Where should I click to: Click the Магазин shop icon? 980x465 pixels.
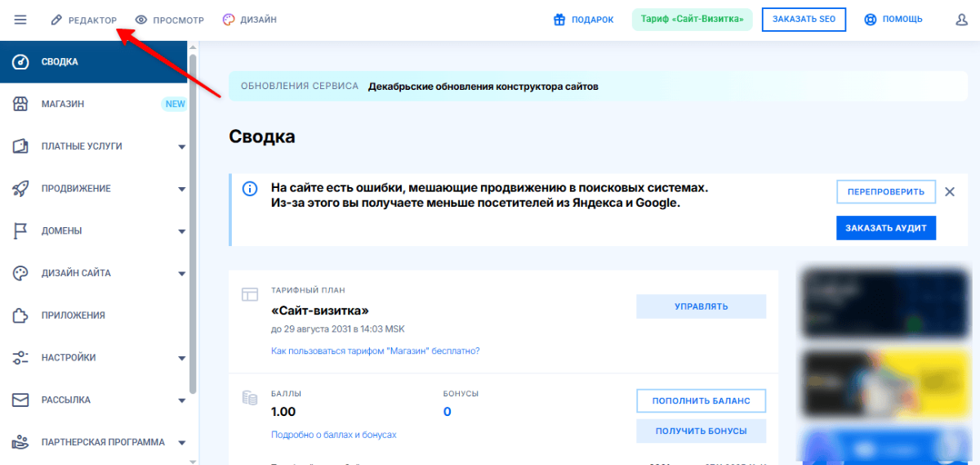[x=21, y=104]
